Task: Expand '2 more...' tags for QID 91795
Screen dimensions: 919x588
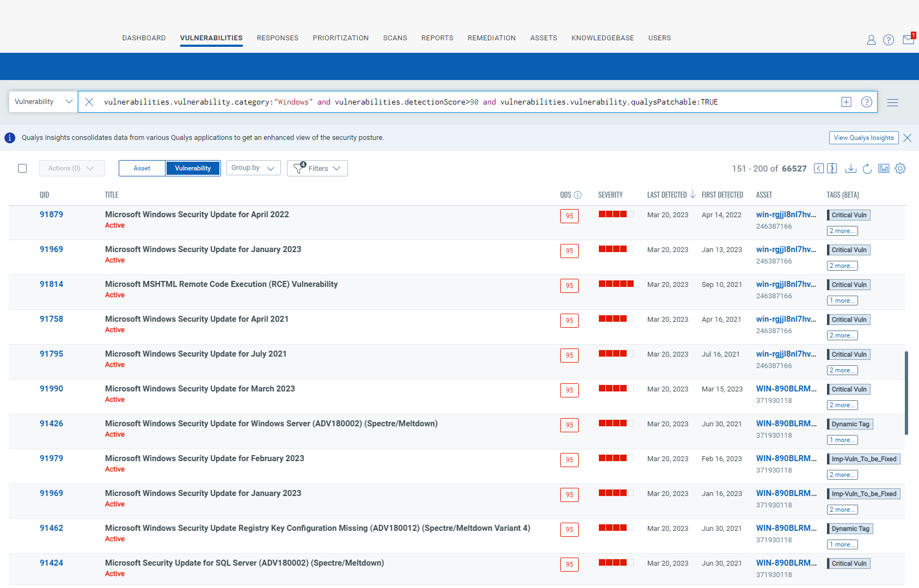Action: pos(843,370)
